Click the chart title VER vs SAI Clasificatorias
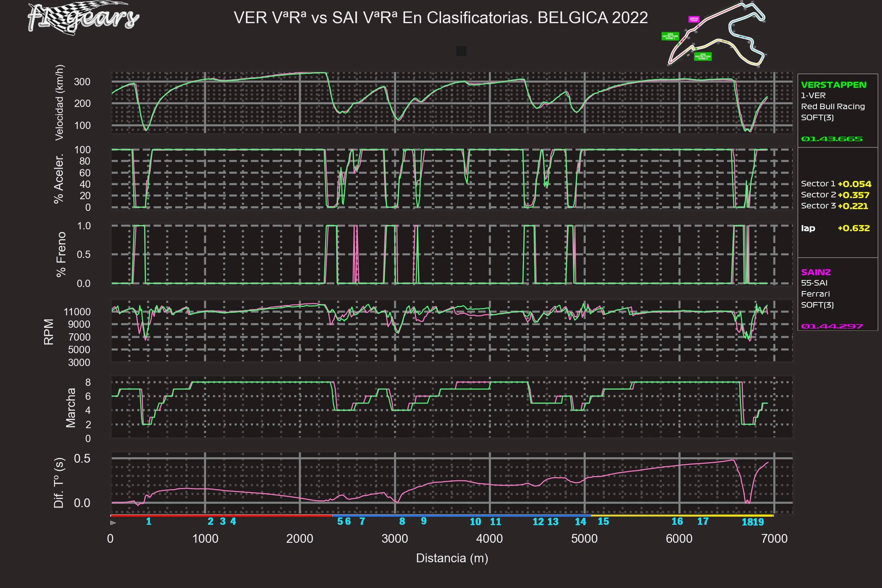The image size is (882, 588). pyautogui.click(x=441, y=18)
